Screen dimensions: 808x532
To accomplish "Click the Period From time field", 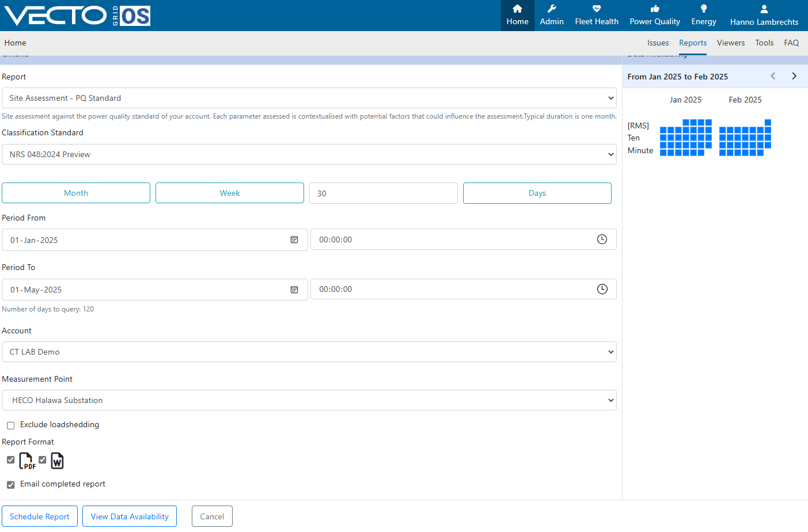I will point(464,240).
